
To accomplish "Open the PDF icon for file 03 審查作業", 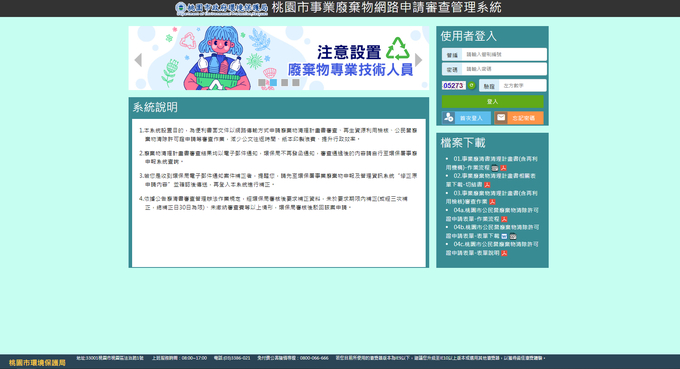I will coord(492,202).
